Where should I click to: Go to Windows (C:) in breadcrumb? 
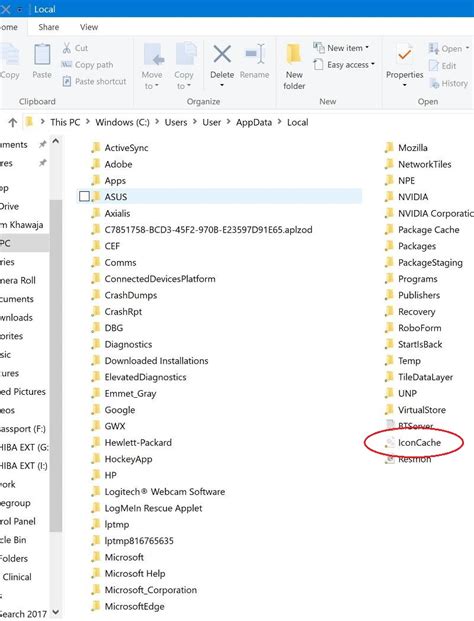click(122, 122)
